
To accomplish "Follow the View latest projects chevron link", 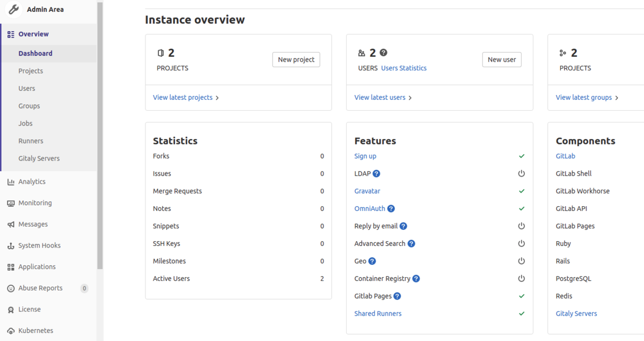I will [x=186, y=98].
